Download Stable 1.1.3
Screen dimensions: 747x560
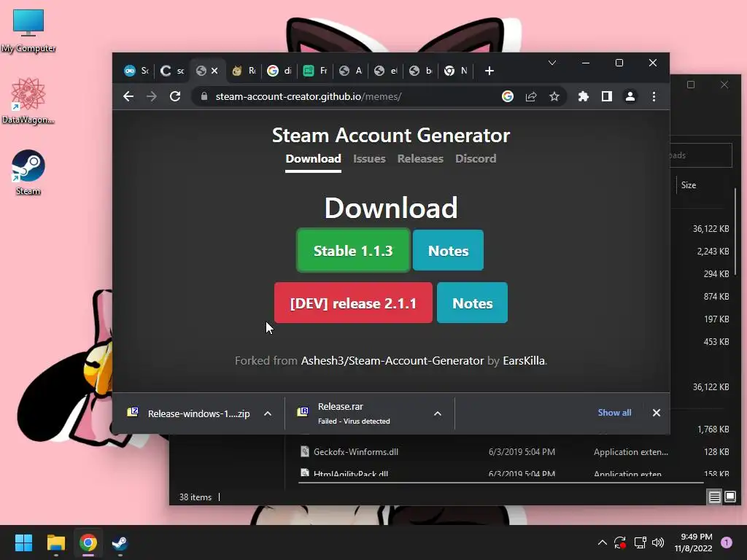click(x=353, y=251)
